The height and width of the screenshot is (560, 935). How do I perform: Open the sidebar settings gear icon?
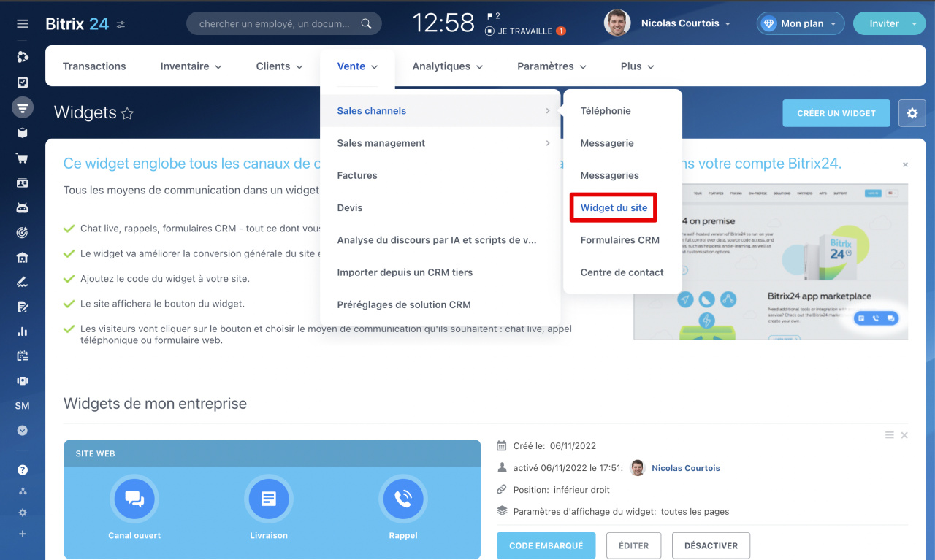[x=23, y=513]
